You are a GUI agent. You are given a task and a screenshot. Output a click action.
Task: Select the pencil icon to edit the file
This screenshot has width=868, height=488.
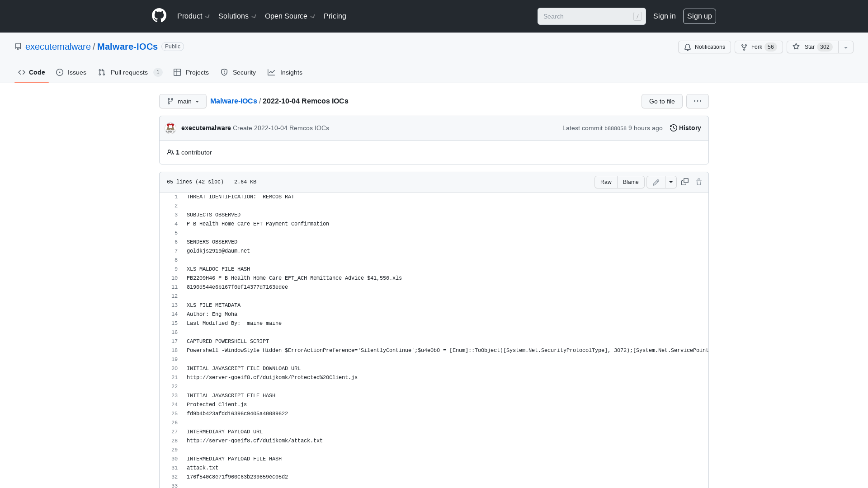[x=656, y=182]
